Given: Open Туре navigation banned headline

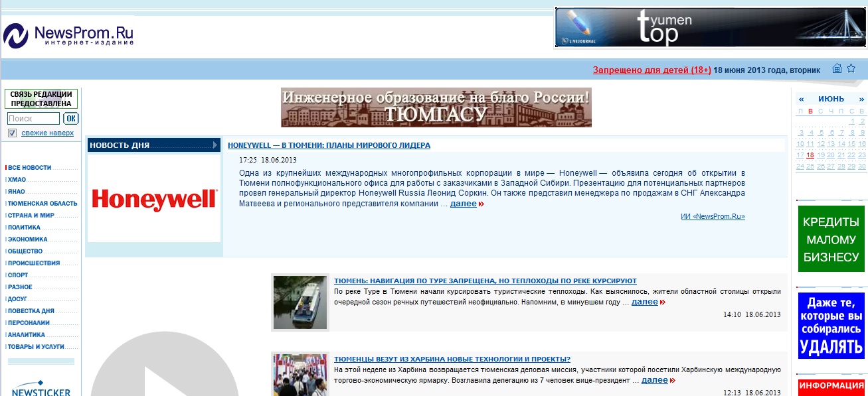Looking at the screenshot, I should 485,281.
